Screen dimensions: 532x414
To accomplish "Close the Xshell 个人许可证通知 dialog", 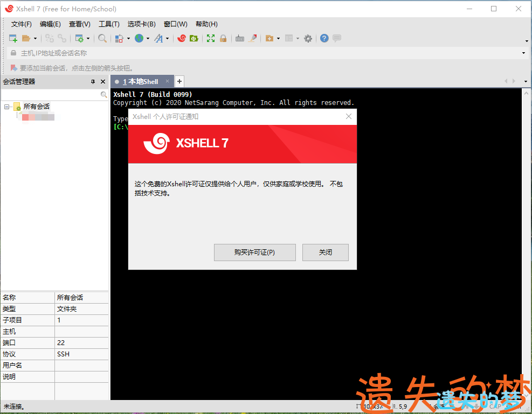I will [x=348, y=116].
